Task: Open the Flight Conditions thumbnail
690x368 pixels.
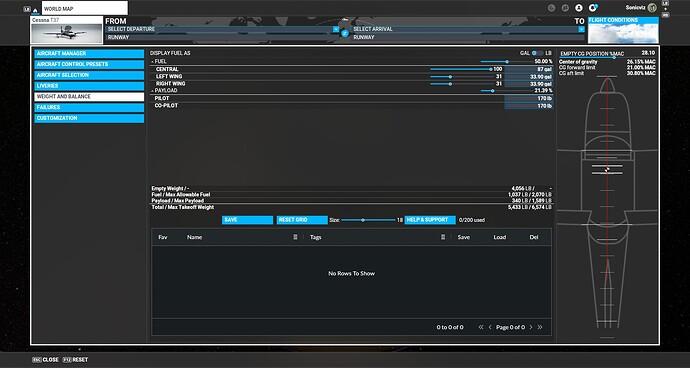Action: pyautogui.click(x=623, y=30)
